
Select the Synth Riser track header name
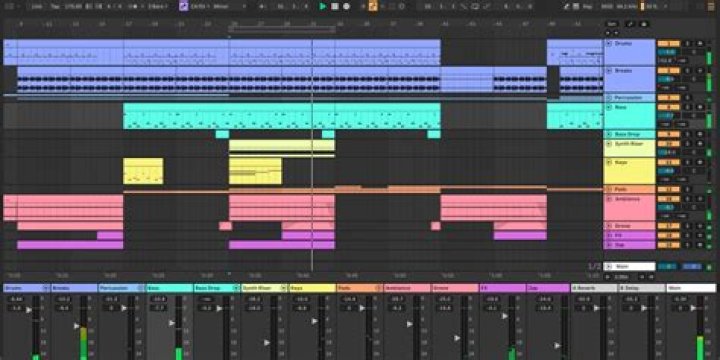tap(629, 144)
